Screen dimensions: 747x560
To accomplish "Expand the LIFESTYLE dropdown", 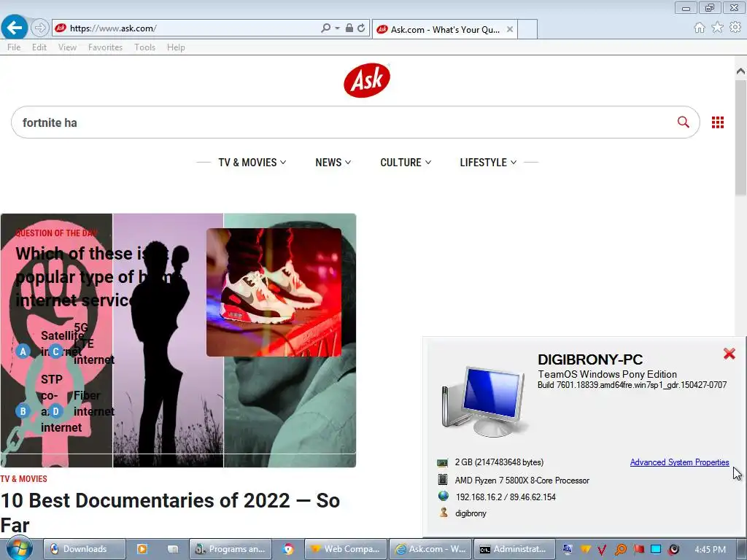I will (x=488, y=163).
